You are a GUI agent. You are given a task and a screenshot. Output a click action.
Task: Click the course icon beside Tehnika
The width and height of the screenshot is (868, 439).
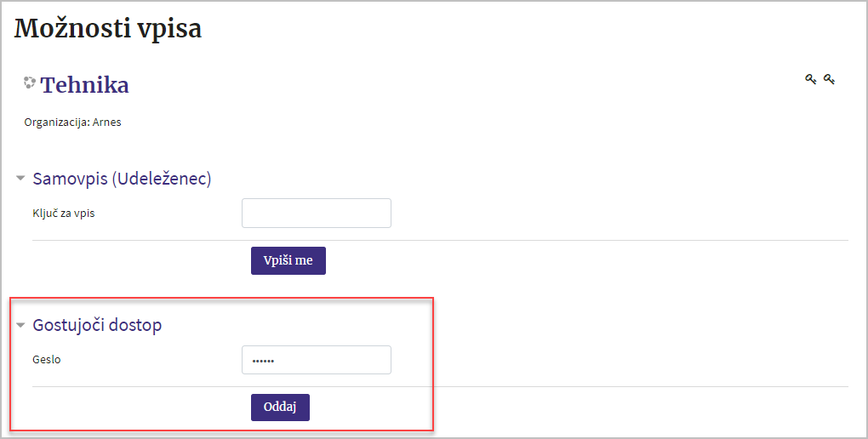(29, 83)
